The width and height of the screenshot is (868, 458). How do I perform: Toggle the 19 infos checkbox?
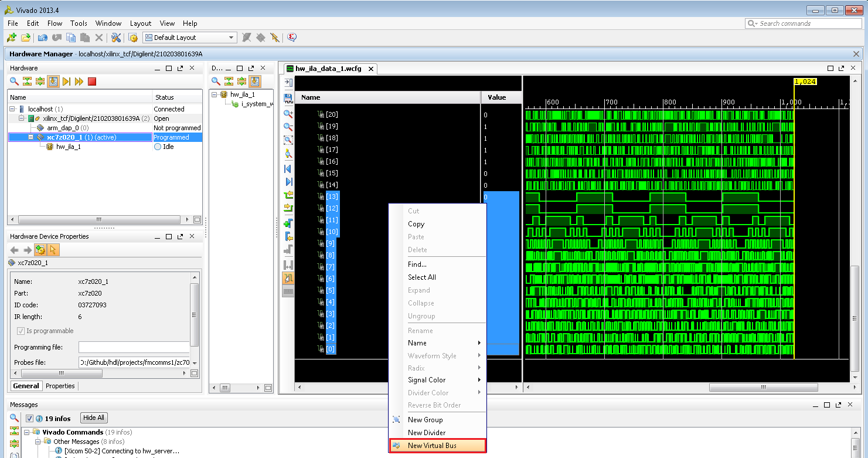click(29, 419)
